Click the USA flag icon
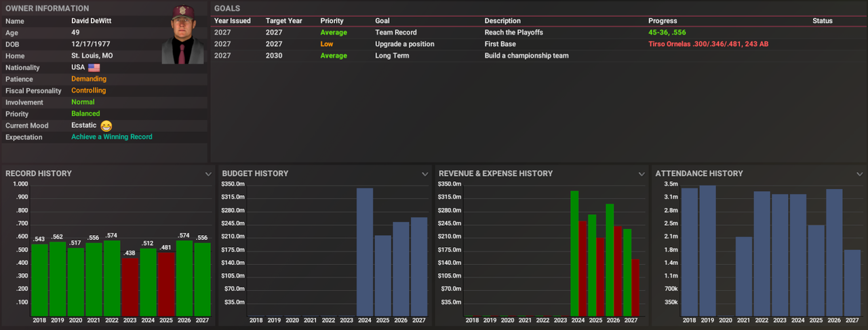This screenshot has width=868, height=330. click(94, 68)
